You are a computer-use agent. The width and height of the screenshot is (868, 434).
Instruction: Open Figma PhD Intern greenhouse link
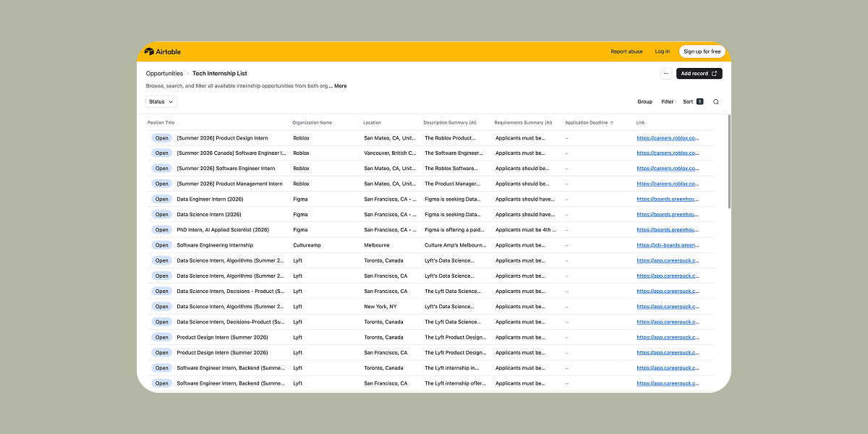(x=668, y=230)
